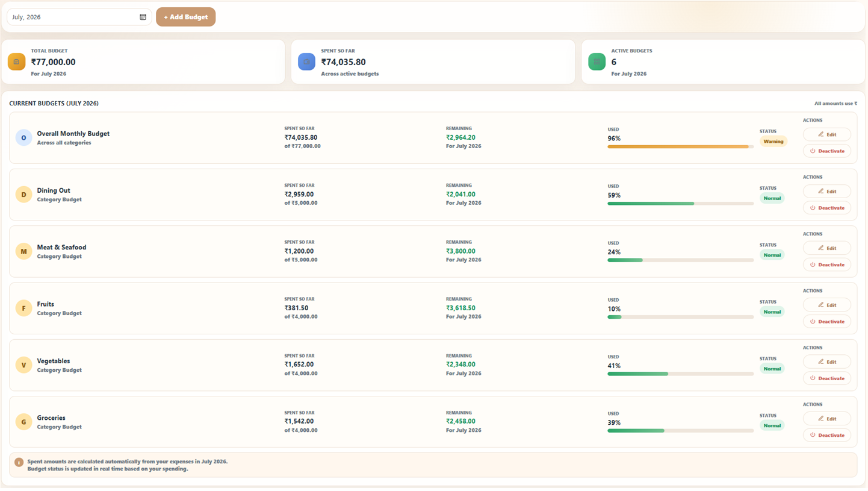
Task: Deactivate the Groceries budget
Action: (826, 435)
